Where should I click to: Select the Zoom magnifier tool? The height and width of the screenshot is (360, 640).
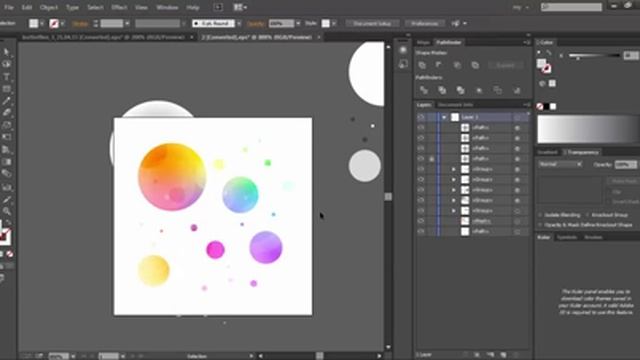pyautogui.click(x=6, y=211)
